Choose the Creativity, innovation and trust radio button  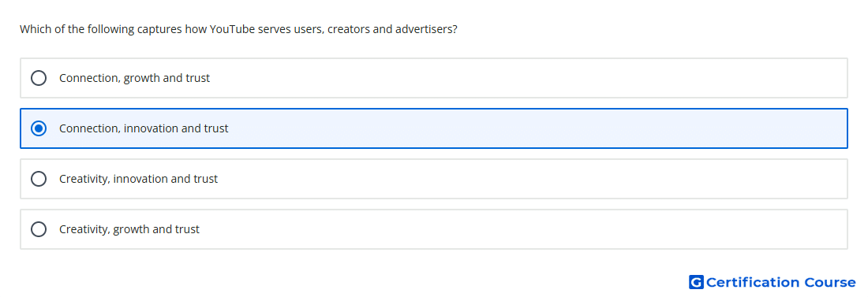coord(39,179)
